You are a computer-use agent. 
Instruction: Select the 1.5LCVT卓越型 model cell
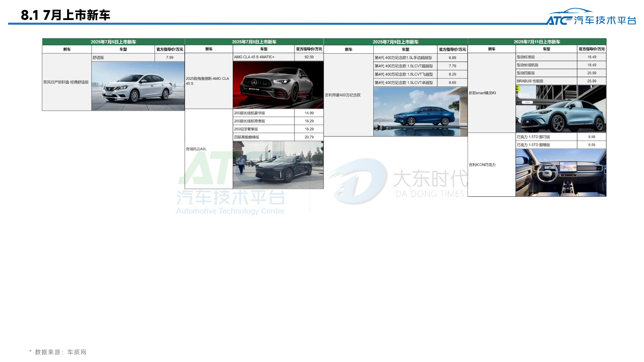[x=406, y=82]
